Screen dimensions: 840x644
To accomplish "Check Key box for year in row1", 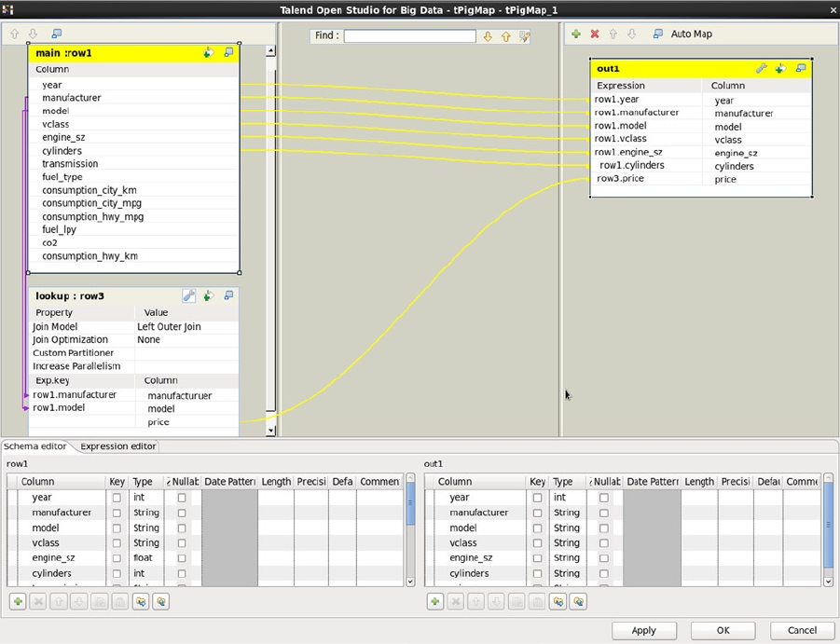I will tap(117, 498).
